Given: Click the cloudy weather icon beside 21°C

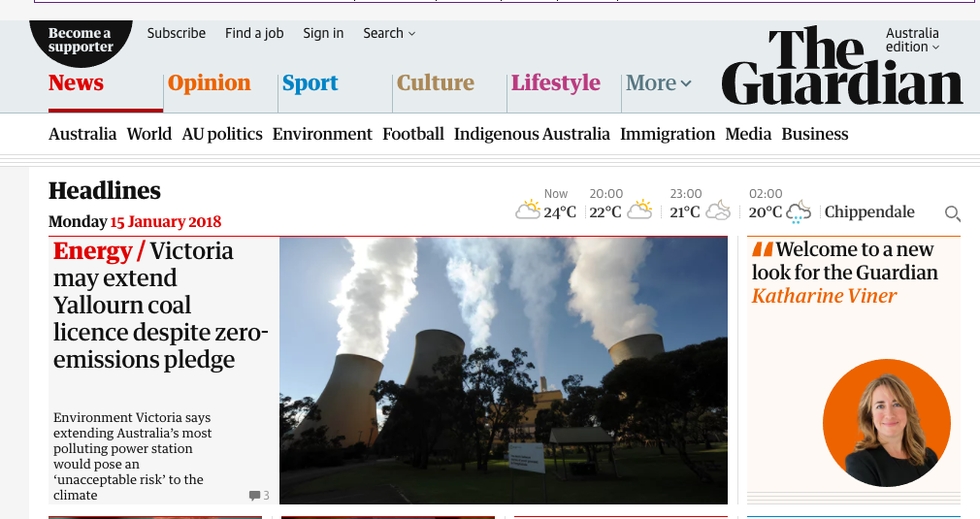Looking at the screenshot, I should tap(718, 211).
